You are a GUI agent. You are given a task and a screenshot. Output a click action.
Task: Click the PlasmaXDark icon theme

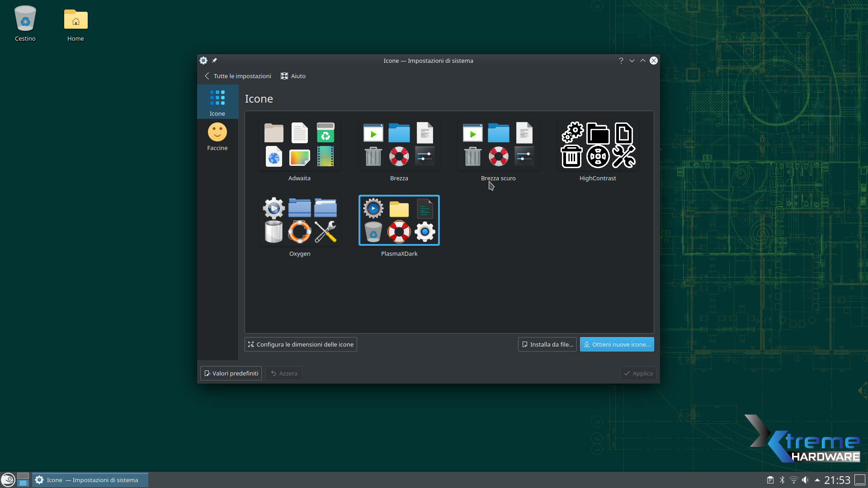click(x=399, y=221)
